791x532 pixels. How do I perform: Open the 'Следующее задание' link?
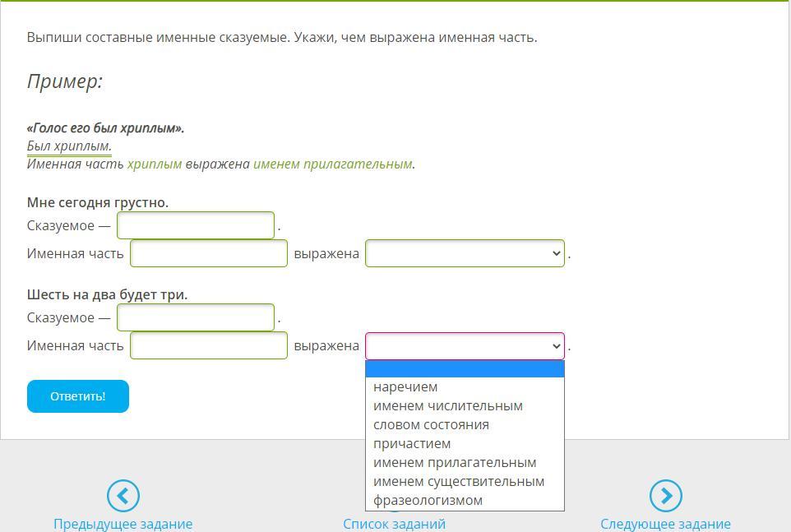tap(665, 524)
